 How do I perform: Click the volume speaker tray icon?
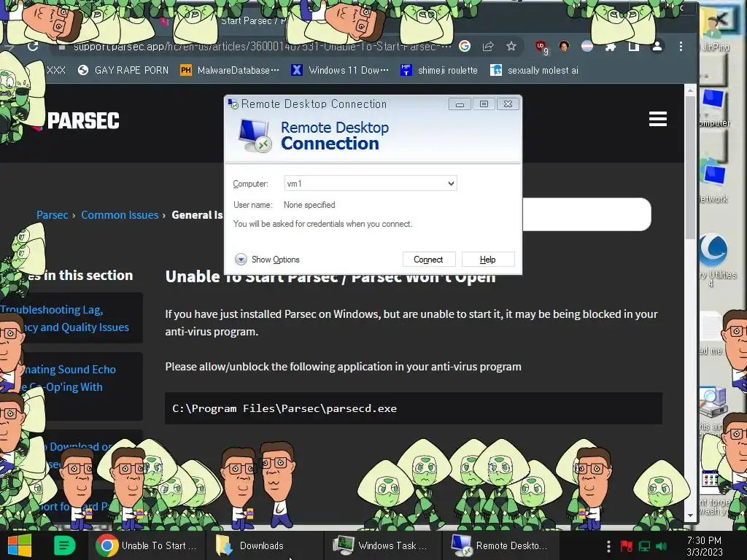pos(661,545)
